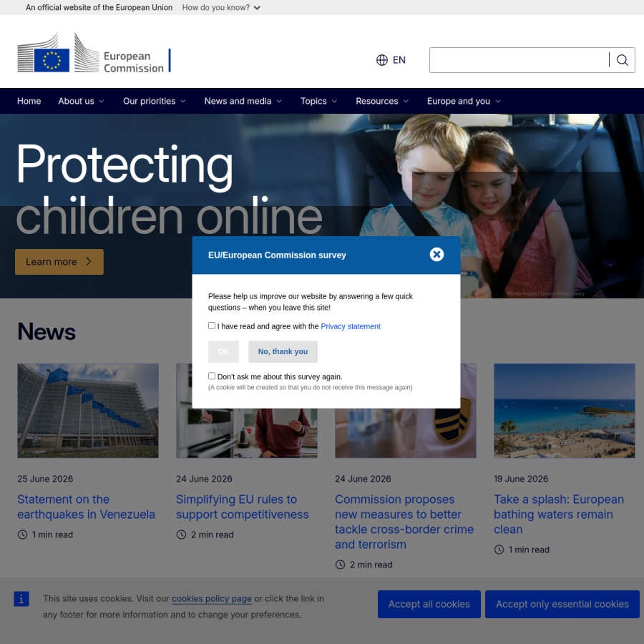644x644 pixels.
Task: Click the 25 June 2026 date text
Action: [45, 479]
